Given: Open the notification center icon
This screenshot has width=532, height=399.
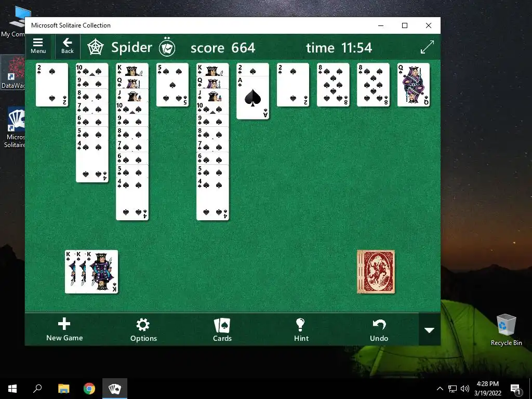Looking at the screenshot, I should 515,389.
